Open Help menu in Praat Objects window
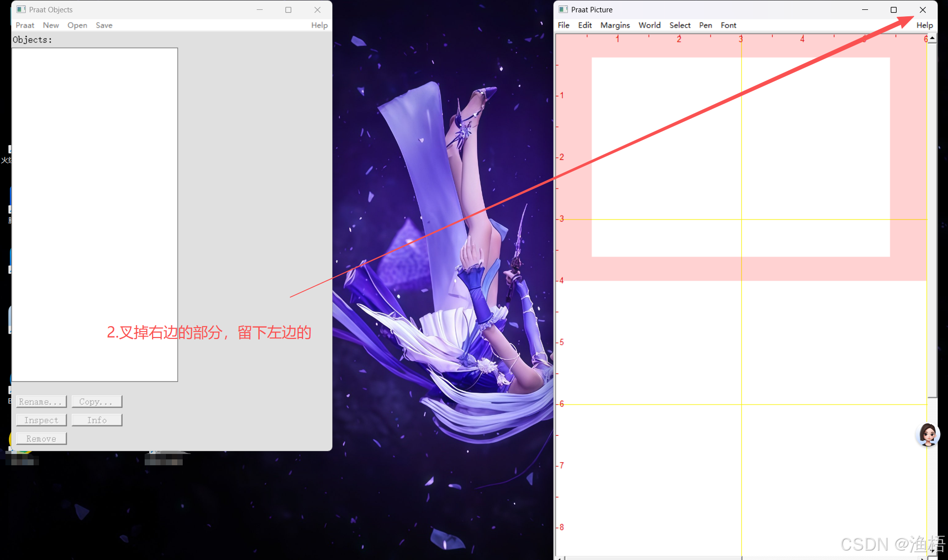This screenshot has height=560, width=948. [319, 25]
